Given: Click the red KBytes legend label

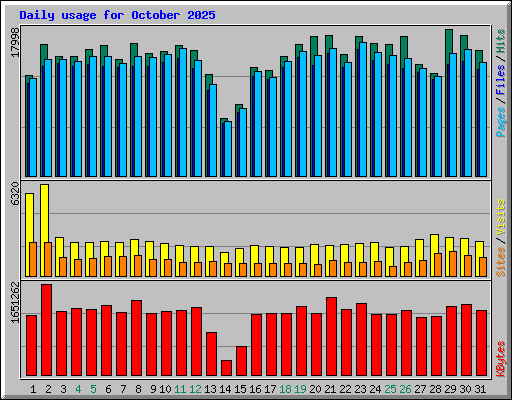Looking at the screenshot, I should [x=500, y=359].
